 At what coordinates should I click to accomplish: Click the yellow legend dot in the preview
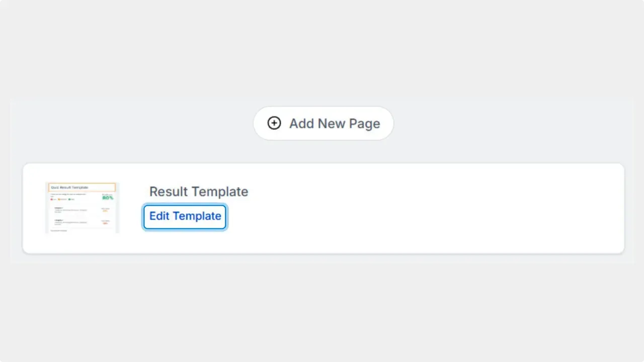click(x=59, y=199)
